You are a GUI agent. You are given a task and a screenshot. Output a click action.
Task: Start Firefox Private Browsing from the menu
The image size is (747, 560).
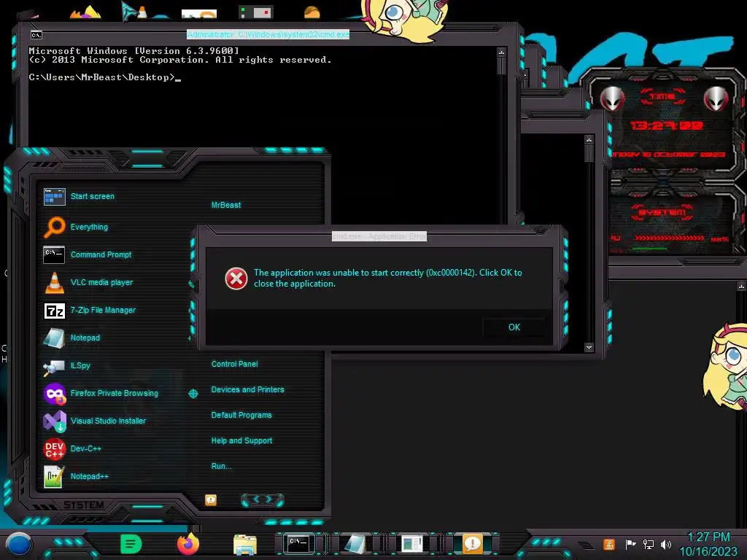[101, 393]
